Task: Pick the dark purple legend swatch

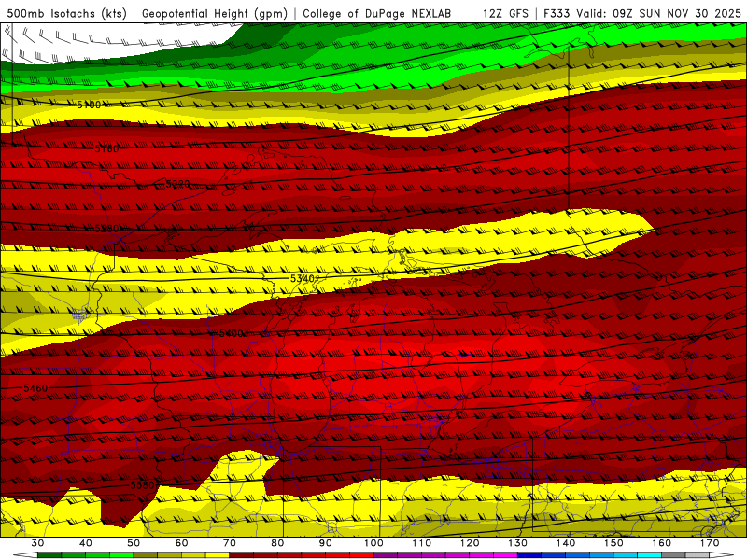Action: click(x=386, y=555)
